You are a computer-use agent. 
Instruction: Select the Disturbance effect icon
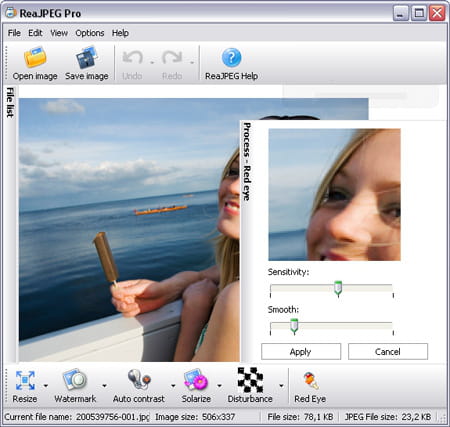point(250,380)
